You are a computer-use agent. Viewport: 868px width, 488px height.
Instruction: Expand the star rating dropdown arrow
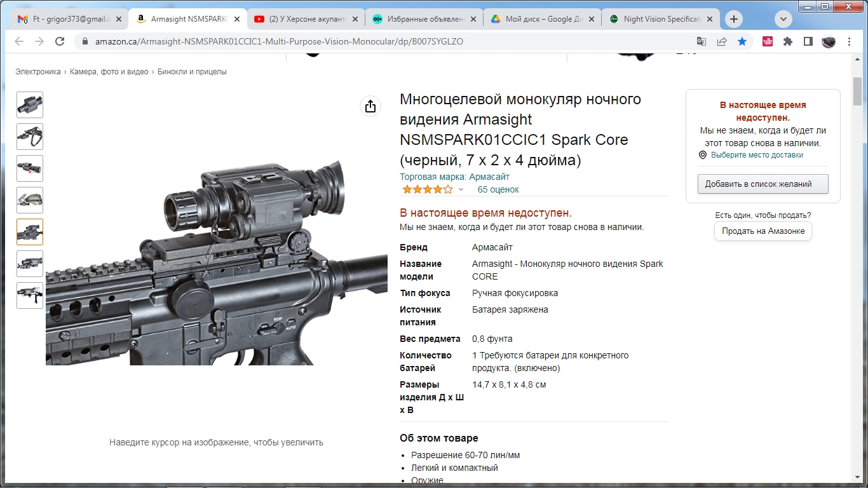click(x=461, y=189)
